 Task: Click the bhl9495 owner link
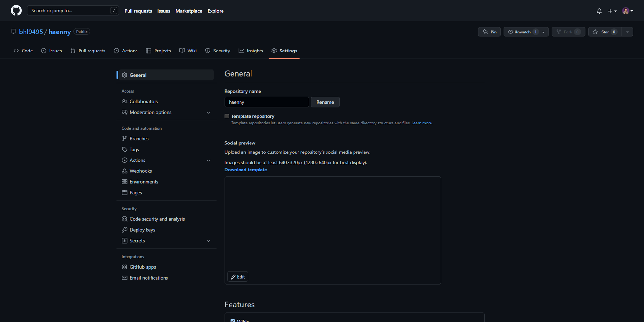coord(31,32)
